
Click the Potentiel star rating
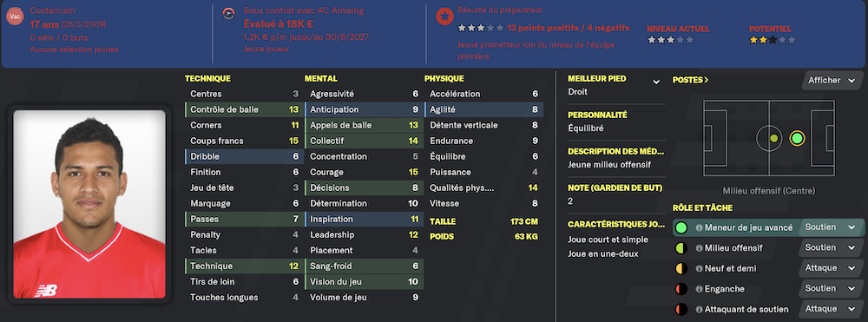[772, 40]
